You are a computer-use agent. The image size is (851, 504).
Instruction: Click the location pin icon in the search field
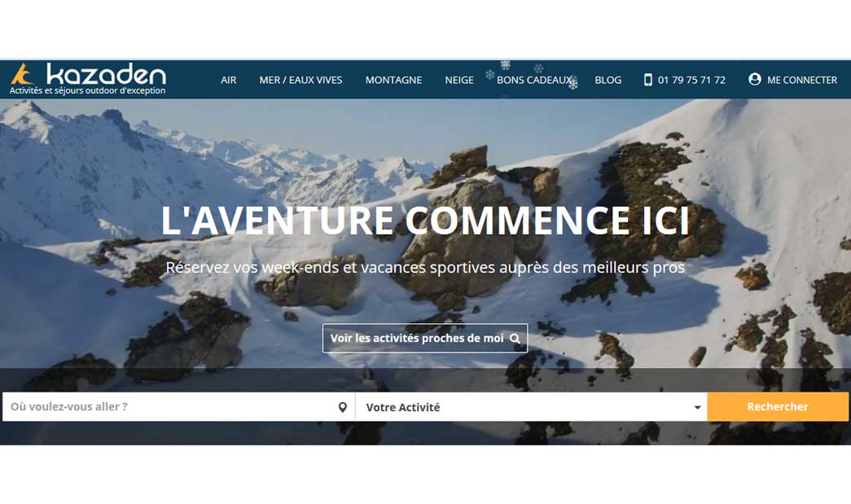343,407
